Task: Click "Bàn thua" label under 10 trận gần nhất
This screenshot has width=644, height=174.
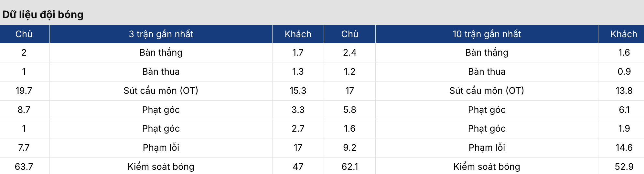Action: pyautogui.click(x=487, y=71)
